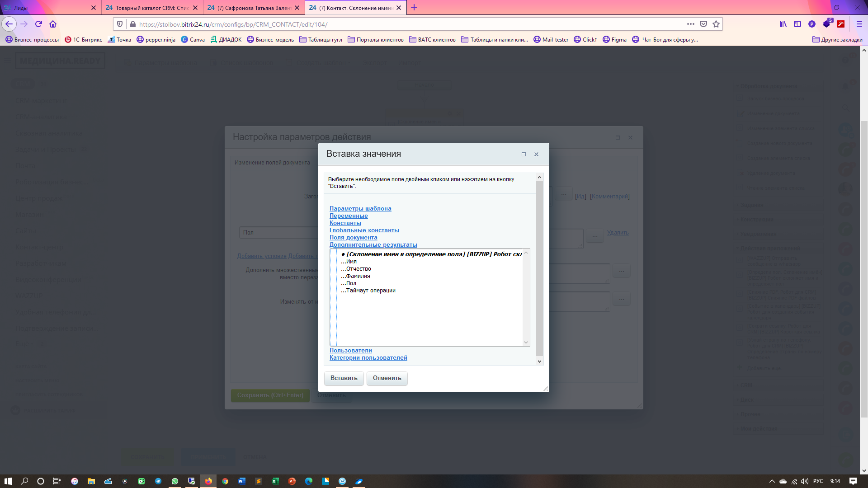The height and width of the screenshot is (488, 868).
Task: Open Excel from the taskbar
Action: (275, 481)
